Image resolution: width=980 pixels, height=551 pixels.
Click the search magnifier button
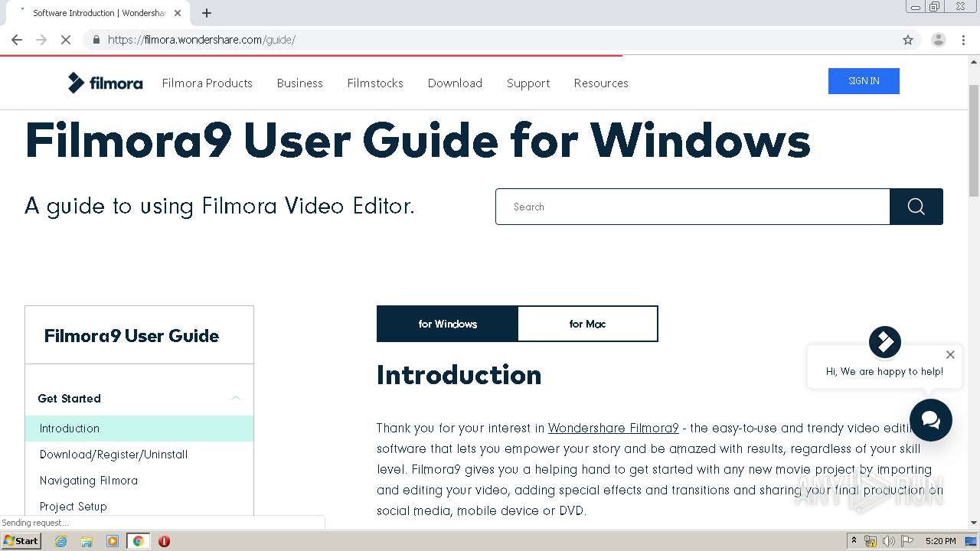pyautogui.click(x=916, y=207)
